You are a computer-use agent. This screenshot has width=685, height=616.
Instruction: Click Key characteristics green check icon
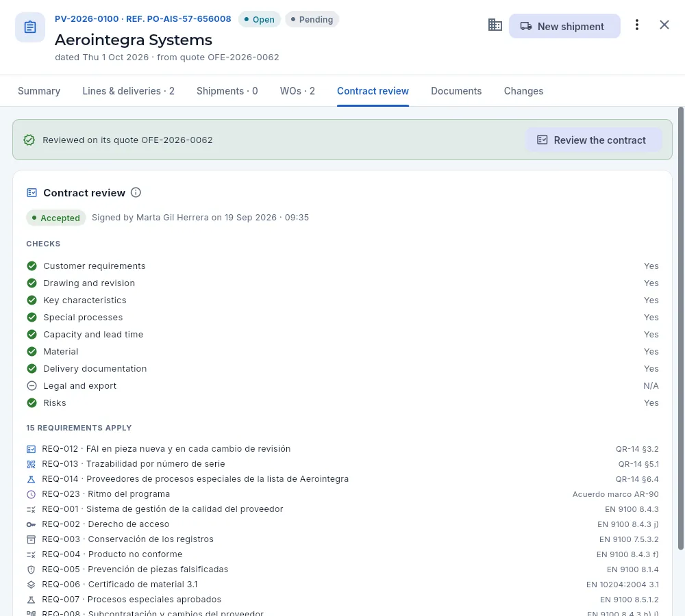point(32,300)
